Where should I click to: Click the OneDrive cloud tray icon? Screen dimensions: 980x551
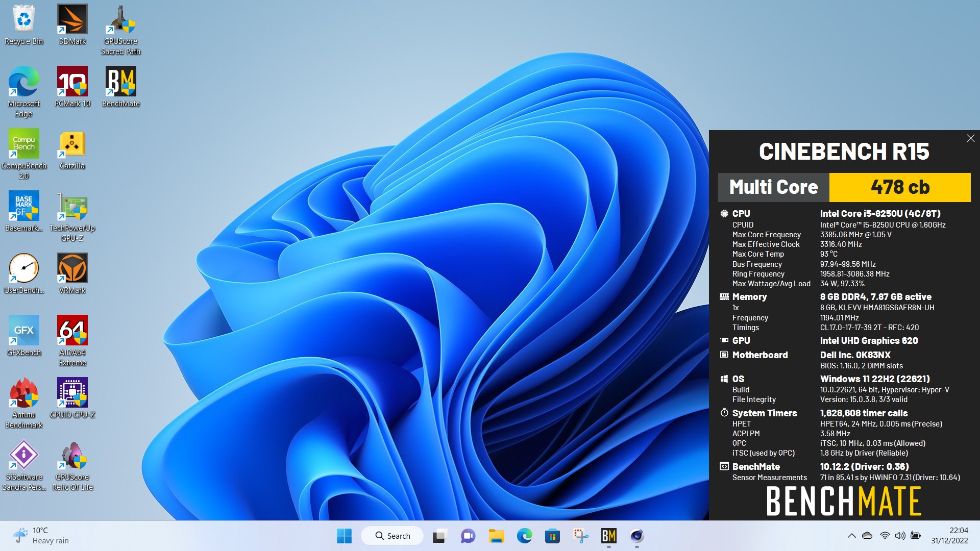coord(867,536)
